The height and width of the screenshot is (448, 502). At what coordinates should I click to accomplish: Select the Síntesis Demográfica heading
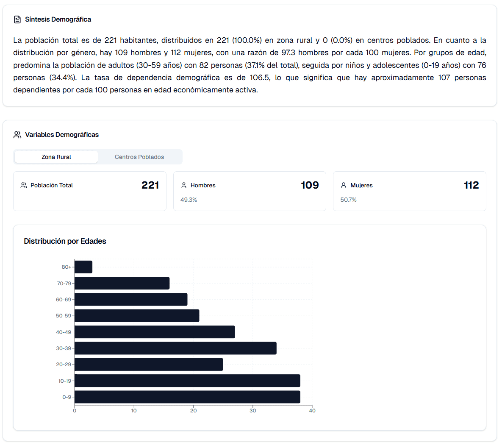(x=58, y=19)
